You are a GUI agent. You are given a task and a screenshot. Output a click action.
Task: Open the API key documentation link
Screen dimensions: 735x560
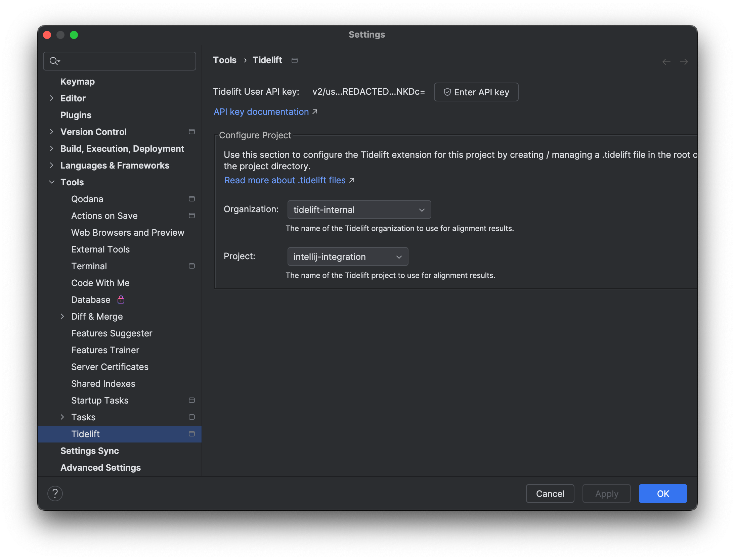(261, 112)
